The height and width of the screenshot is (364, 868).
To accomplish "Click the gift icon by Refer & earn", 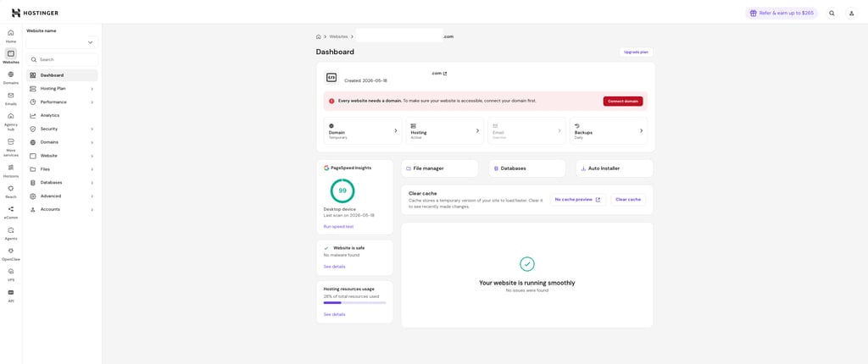I will (x=754, y=13).
